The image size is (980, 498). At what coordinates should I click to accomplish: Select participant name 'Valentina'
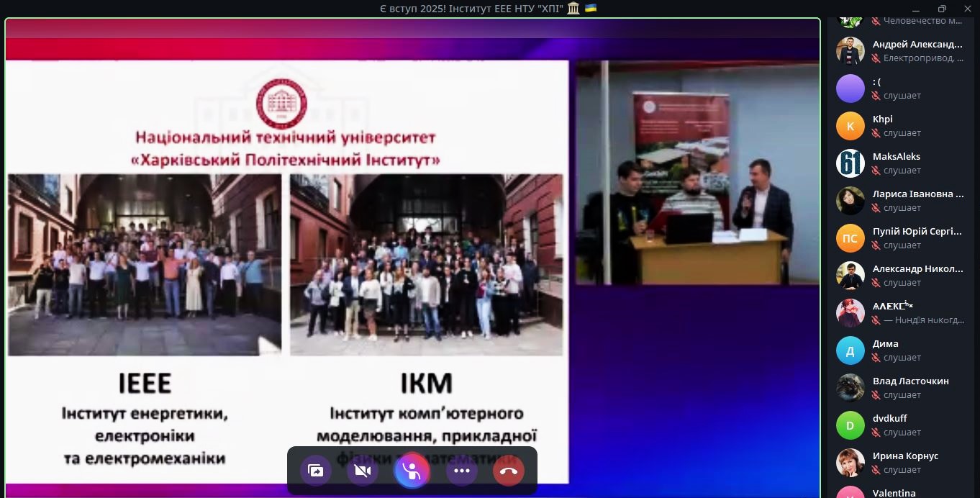(x=894, y=493)
